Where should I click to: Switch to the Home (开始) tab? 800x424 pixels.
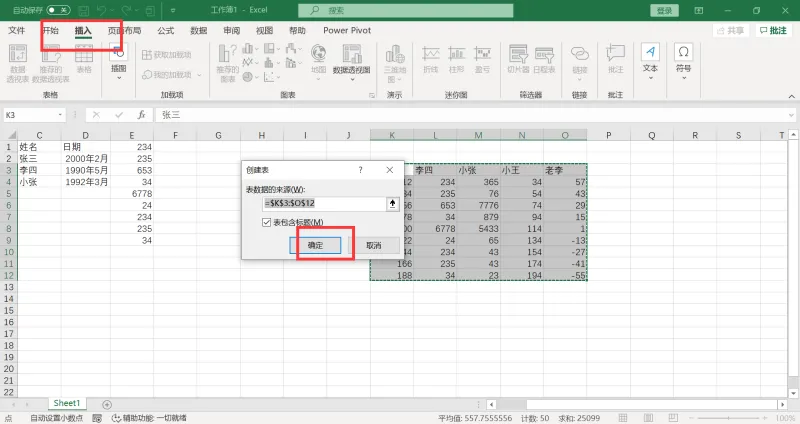point(51,31)
